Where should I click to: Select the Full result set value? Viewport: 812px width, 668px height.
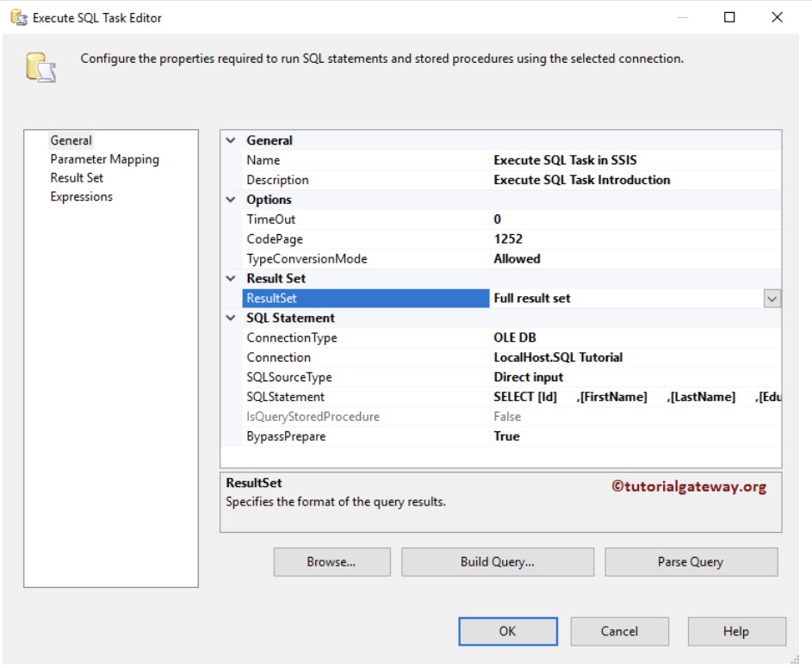click(x=627, y=298)
